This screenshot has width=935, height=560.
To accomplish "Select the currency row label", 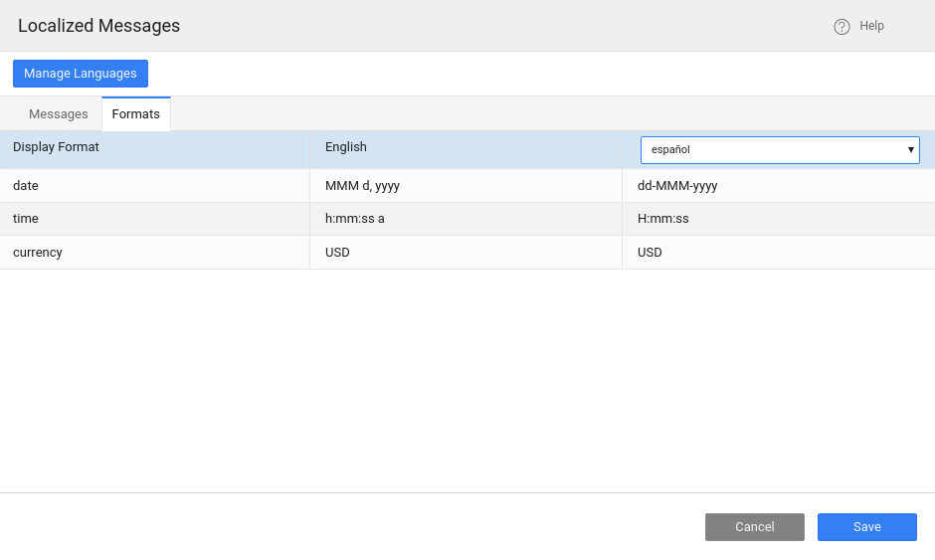I will click(x=38, y=253).
